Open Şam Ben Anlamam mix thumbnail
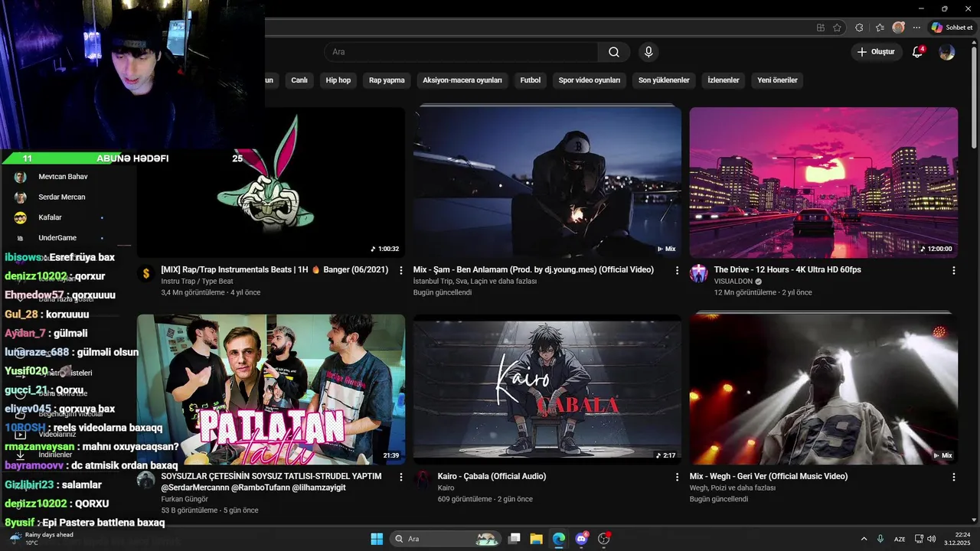980x551 pixels. pyautogui.click(x=547, y=182)
